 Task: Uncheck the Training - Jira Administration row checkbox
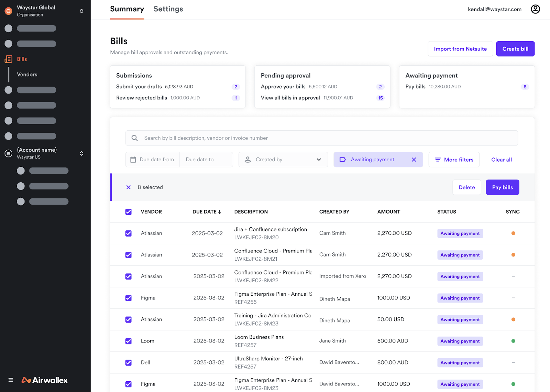coord(129,319)
